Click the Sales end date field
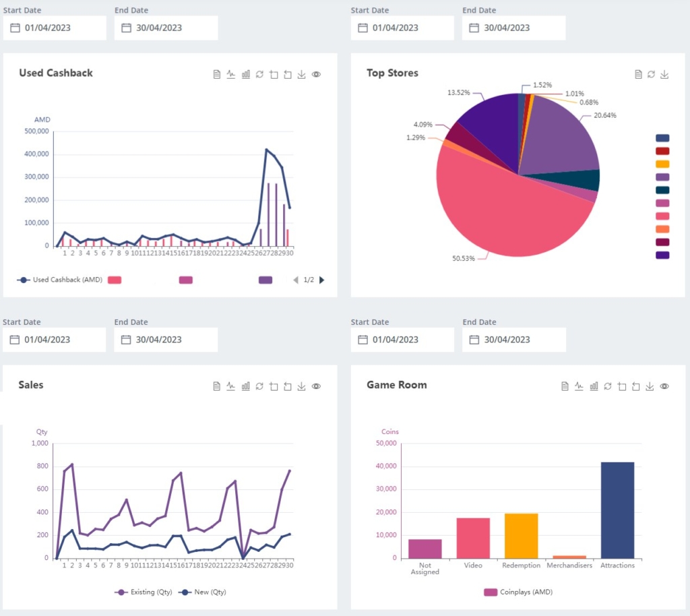The image size is (690, 616). [166, 340]
